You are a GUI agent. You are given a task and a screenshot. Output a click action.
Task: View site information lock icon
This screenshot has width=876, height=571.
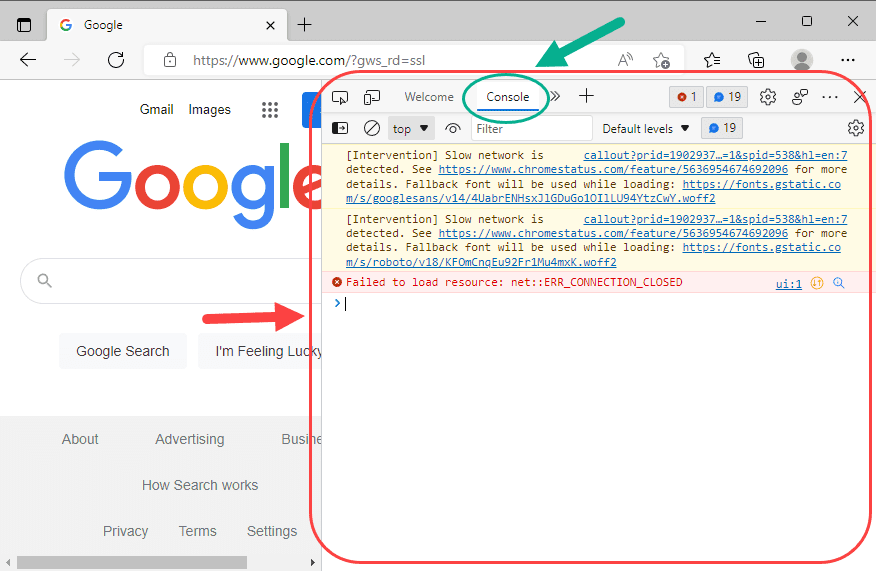pos(170,60)
